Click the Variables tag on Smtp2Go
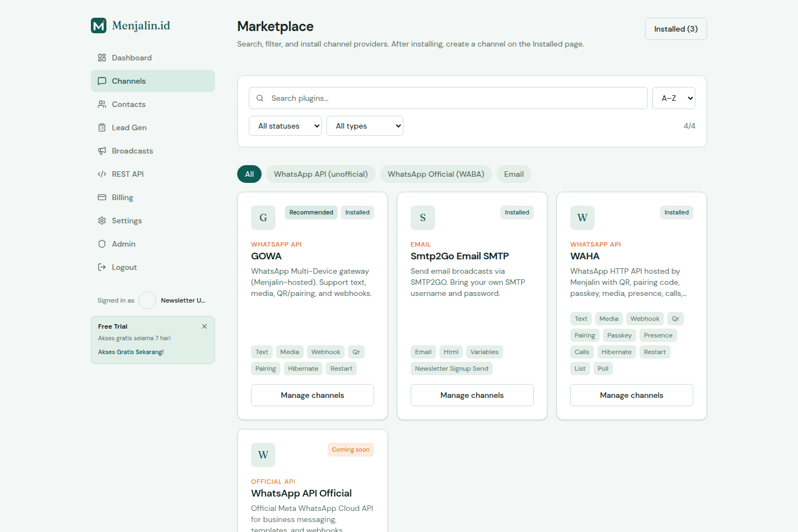Screen dimensions: 798x532 point(484,352)
